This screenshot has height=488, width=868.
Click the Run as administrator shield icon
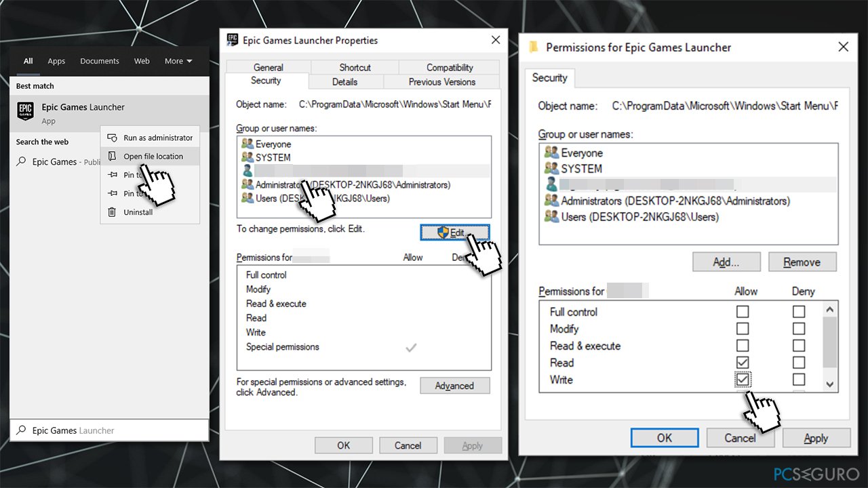click(113, 138)
